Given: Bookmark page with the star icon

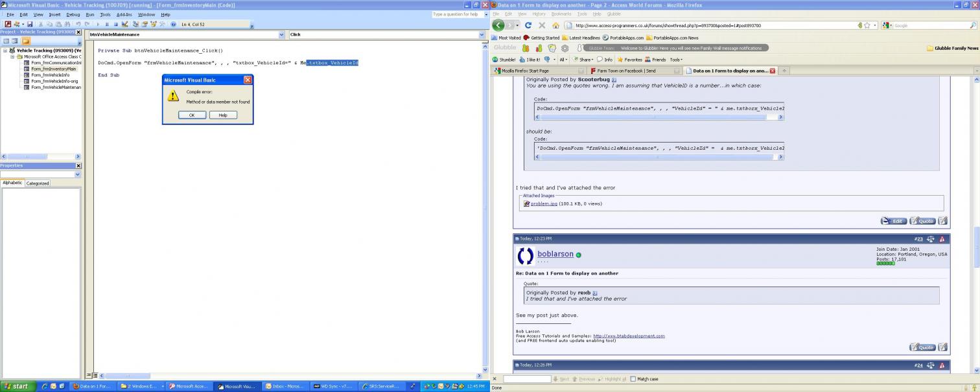Looking at the screenshot, I should pyautogui.click(x=867, y=25).
